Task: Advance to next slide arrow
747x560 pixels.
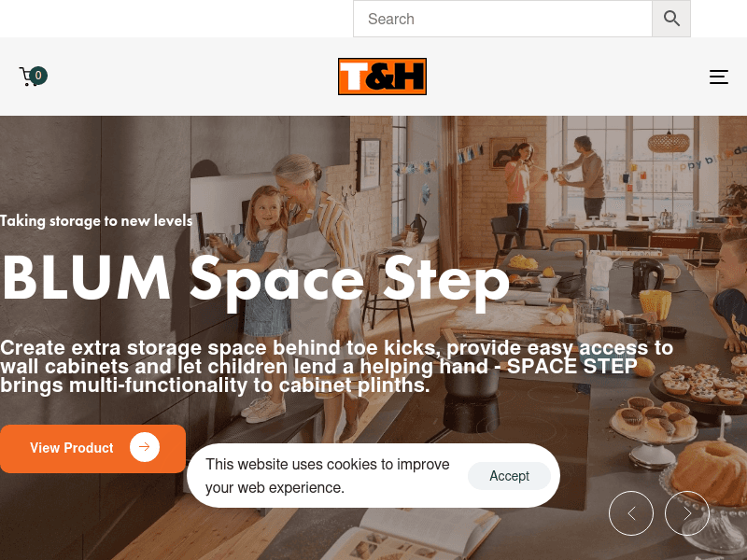Action: tap(687, 513)
